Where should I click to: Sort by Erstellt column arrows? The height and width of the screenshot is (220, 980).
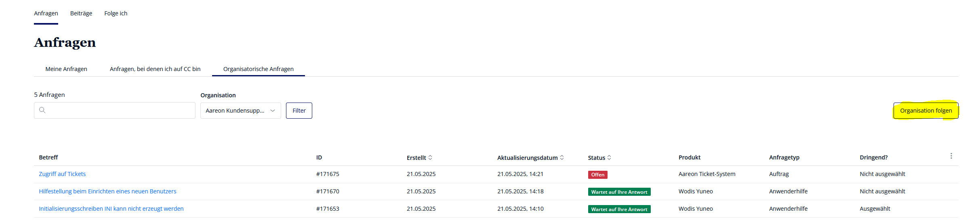[430, 157]
